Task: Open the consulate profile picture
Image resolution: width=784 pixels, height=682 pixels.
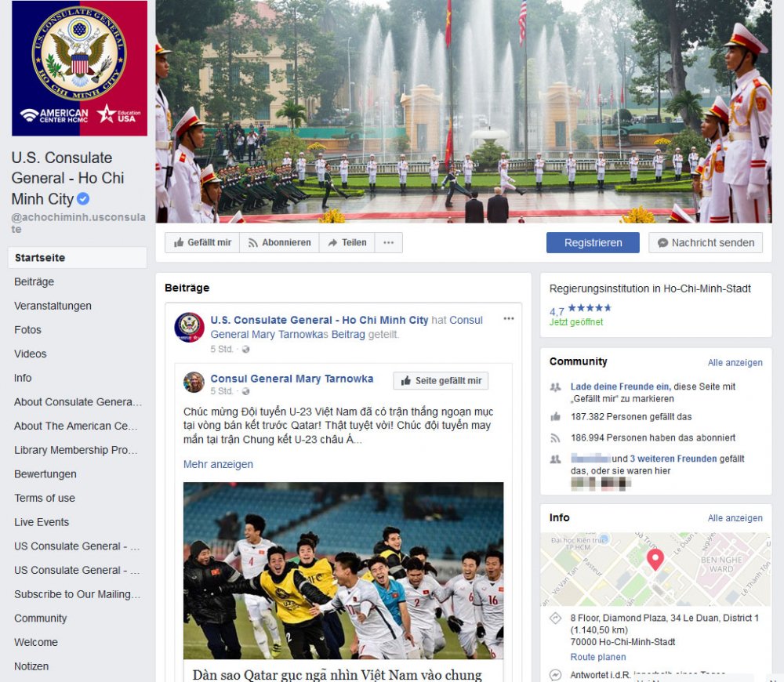Action: tap(79, 68)
